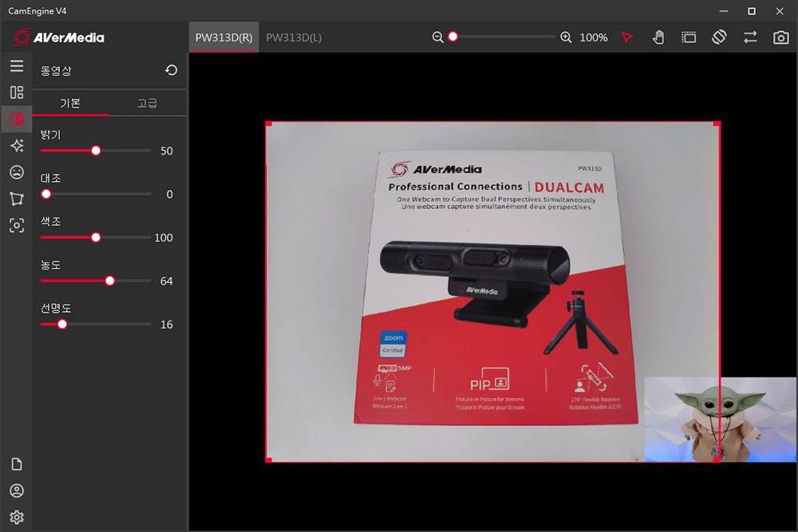The image size is (798, 532).
Task: Open the AI effects sparkle icon
Action: click(x=17, y=145)
